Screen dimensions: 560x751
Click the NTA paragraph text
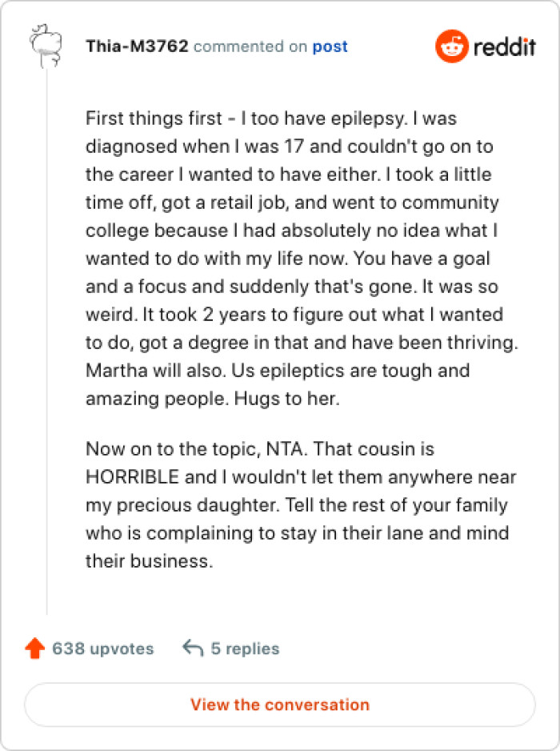(296, 504)
